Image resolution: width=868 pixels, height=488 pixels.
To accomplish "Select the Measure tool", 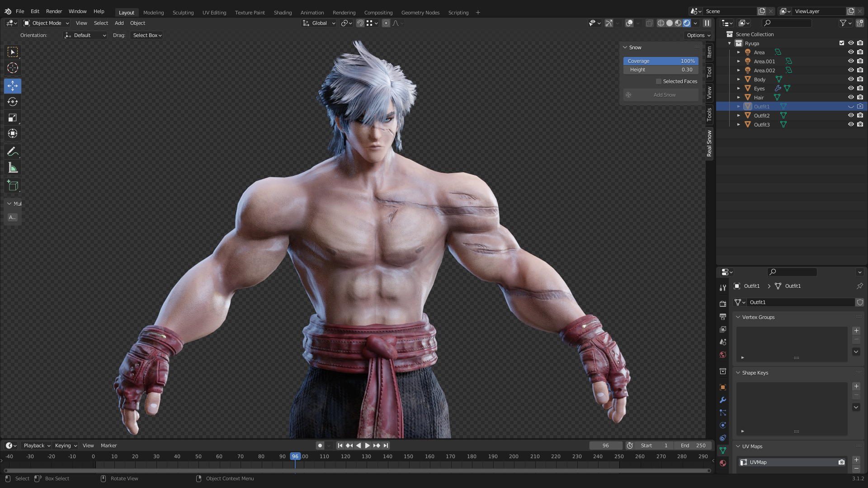I will tap(13, 168).
